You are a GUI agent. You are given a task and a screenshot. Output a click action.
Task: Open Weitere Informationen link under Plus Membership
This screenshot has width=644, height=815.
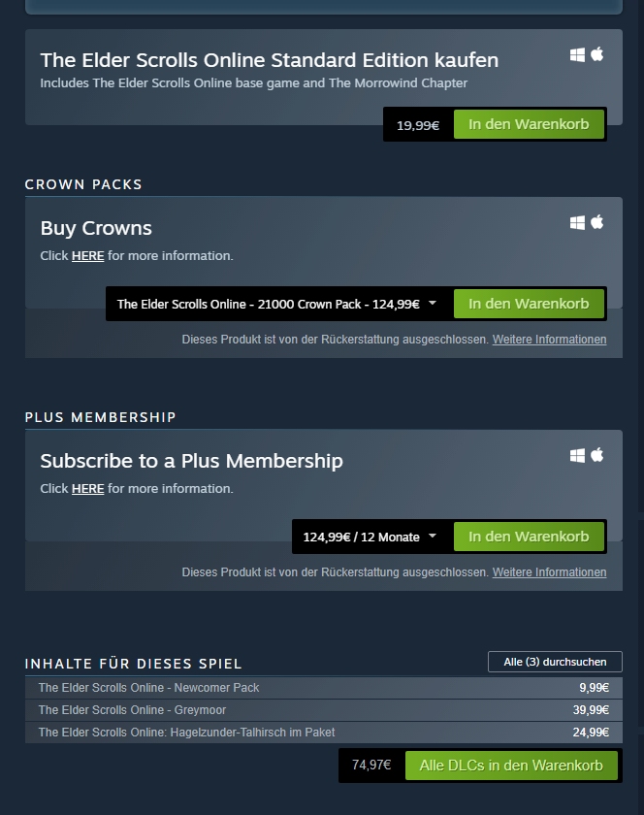coord(549,572)
